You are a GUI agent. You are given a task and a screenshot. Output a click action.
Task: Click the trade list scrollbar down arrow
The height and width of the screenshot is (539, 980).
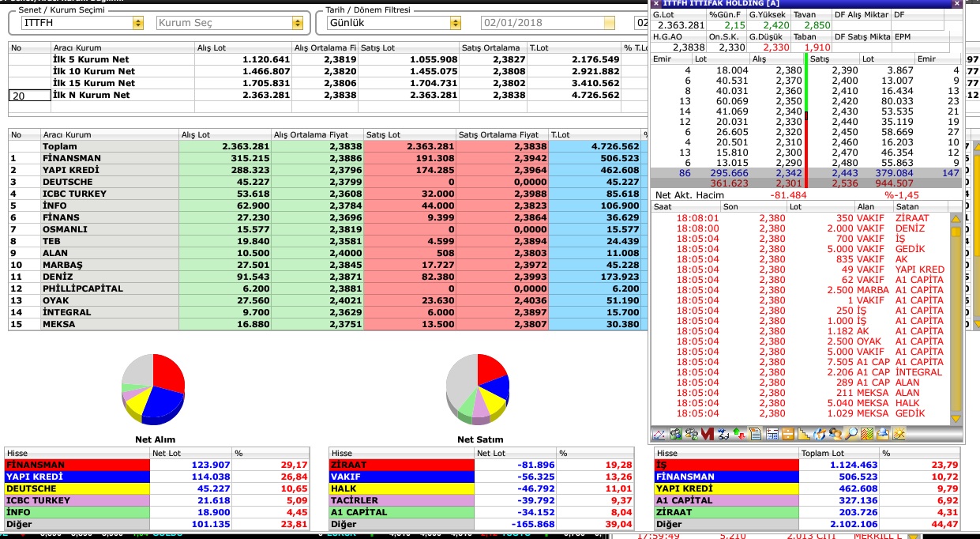click(x=956, y=418)
